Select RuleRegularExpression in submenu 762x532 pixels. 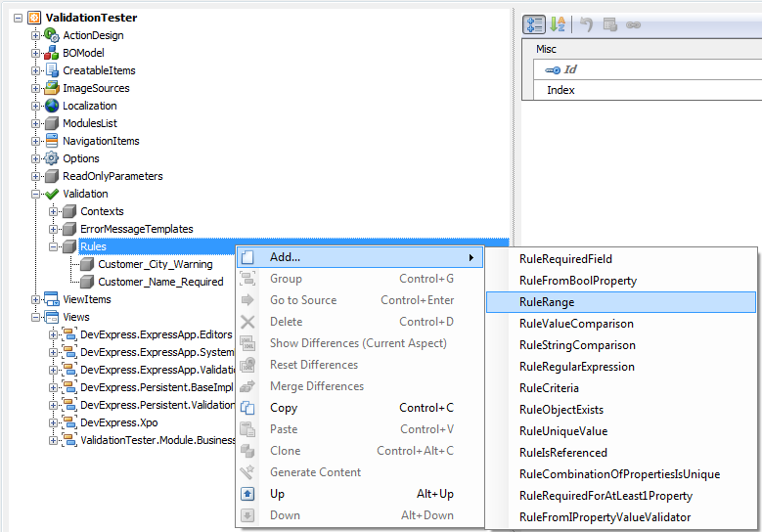pyautogui.click(x=621, y=367)
